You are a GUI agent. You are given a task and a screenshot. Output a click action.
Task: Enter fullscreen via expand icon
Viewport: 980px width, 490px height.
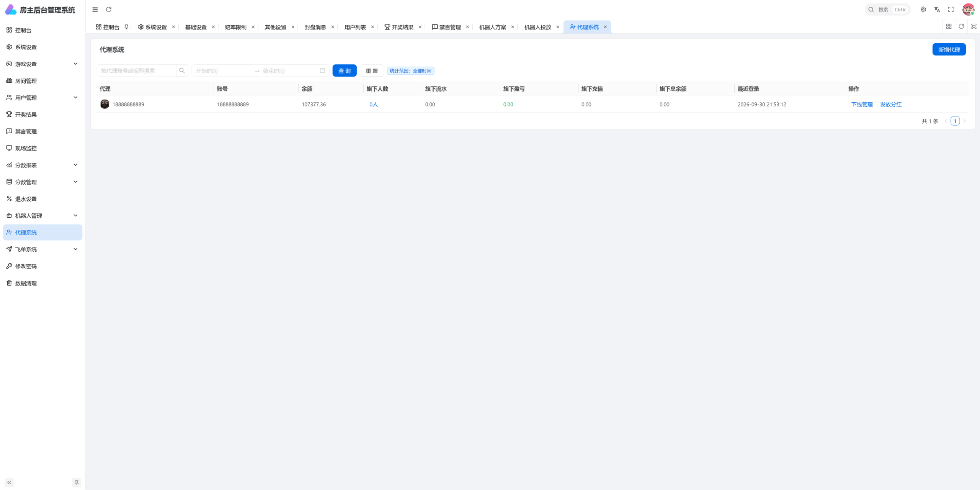pyautogui.click(x=951, y=10)
